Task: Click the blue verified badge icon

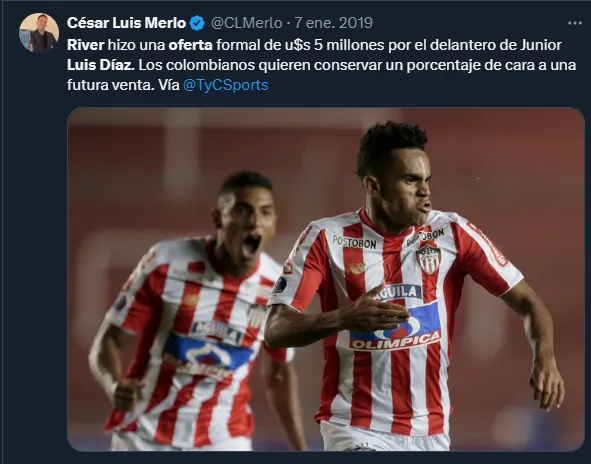Action: pos(197,23)
